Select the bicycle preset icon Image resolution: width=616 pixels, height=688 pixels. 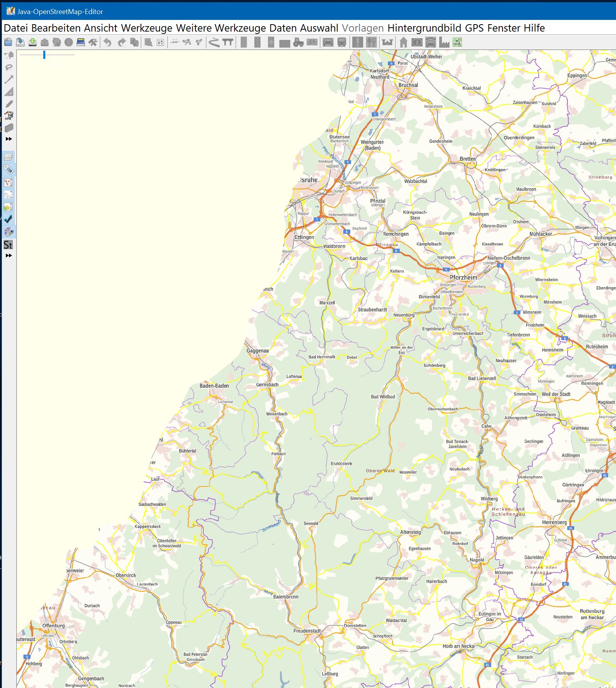point(312,42)
